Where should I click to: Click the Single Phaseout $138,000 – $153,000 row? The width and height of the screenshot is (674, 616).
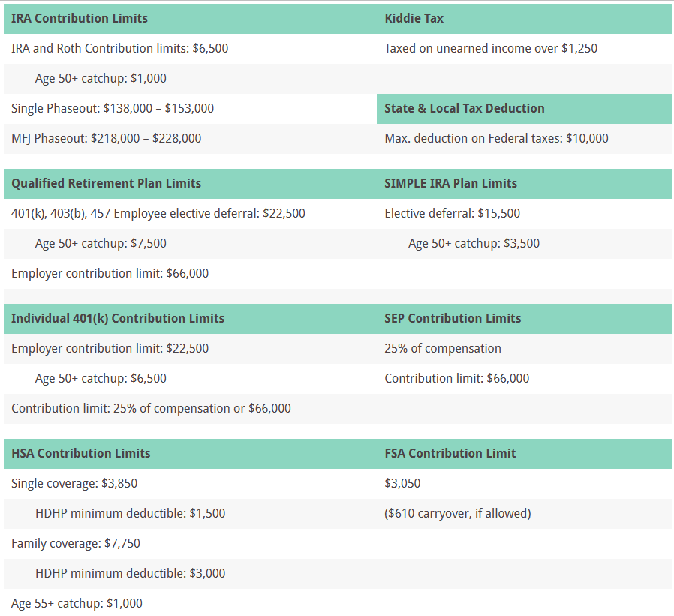click(x=113, y=108)
